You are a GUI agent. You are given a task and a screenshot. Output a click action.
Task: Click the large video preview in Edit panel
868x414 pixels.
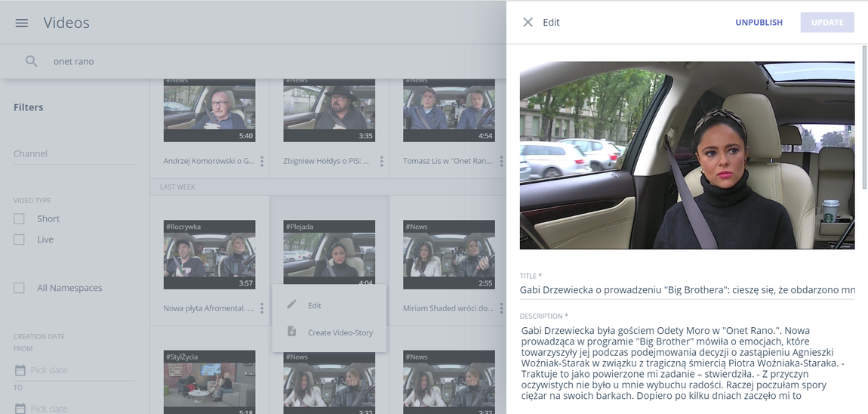pos(687,155)
